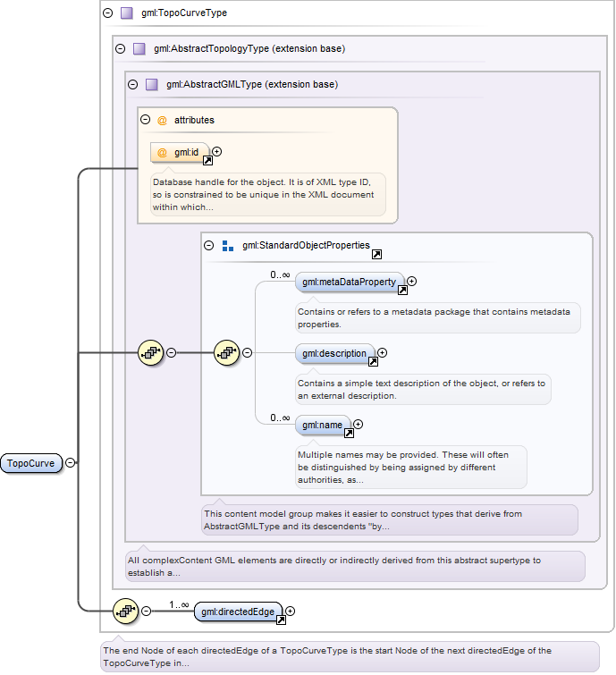Viewport: 616px width, 675px height.
Task: Collapse the gml:TopoCurveType box
Action: 107,13
